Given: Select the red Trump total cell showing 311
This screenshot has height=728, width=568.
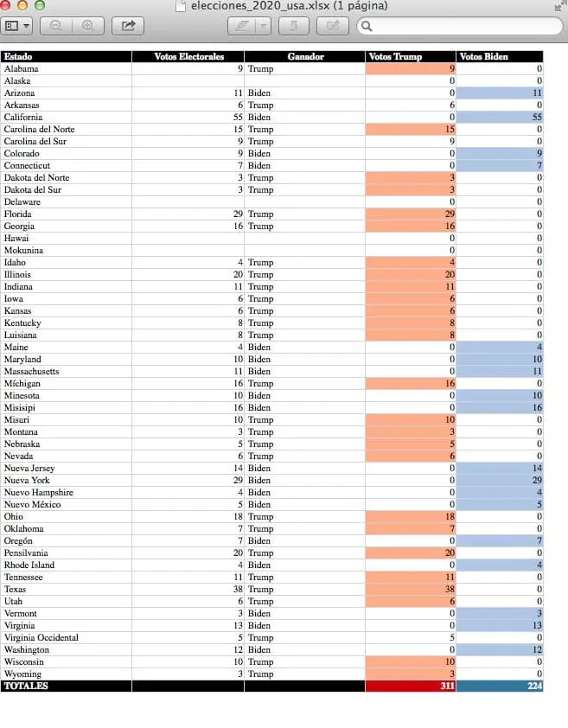Looking at the screenshot, I should pyautogui.click(x=411, y=686).
